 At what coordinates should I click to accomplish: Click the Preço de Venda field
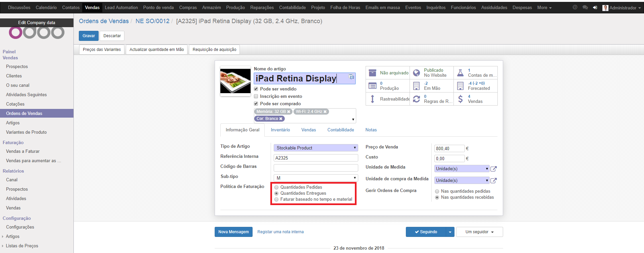(x=449, y=148)
